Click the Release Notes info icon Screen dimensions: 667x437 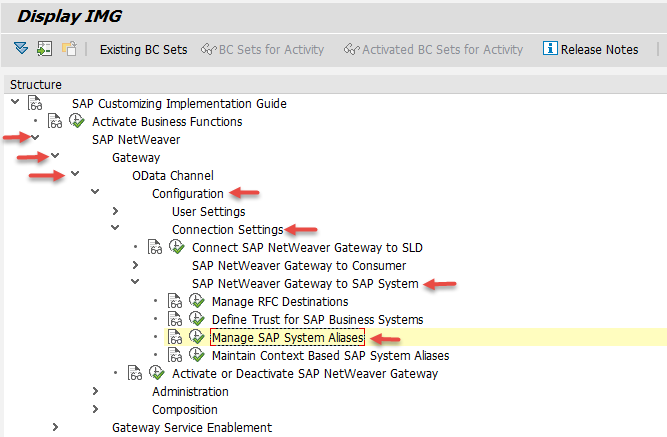[549, 49]
